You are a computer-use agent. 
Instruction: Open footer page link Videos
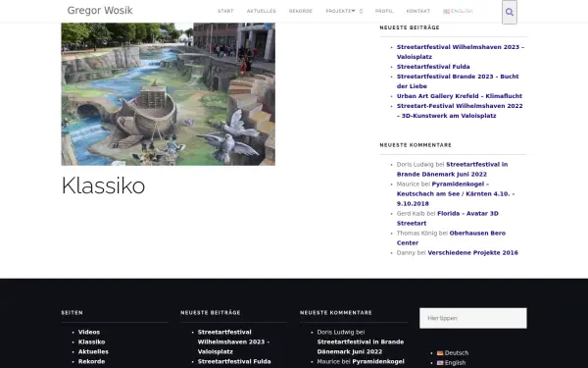click(x=89, y=332)
